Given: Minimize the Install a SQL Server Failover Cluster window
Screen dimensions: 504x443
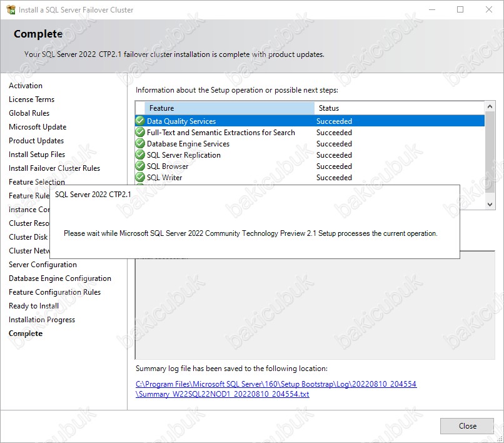Looking at the screenshot, I should (x=432, y=9).
